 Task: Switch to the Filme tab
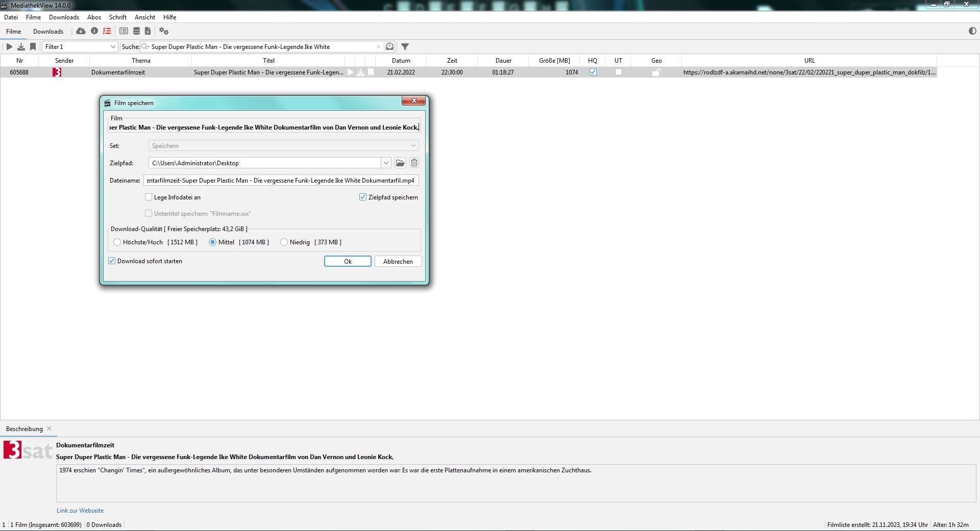pos(14,31)
